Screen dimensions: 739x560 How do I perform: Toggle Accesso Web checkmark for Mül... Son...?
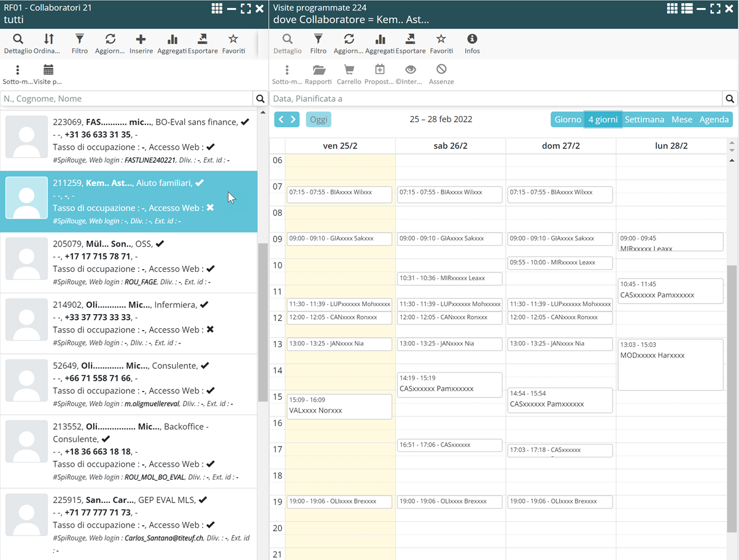[x=211, y=269]
